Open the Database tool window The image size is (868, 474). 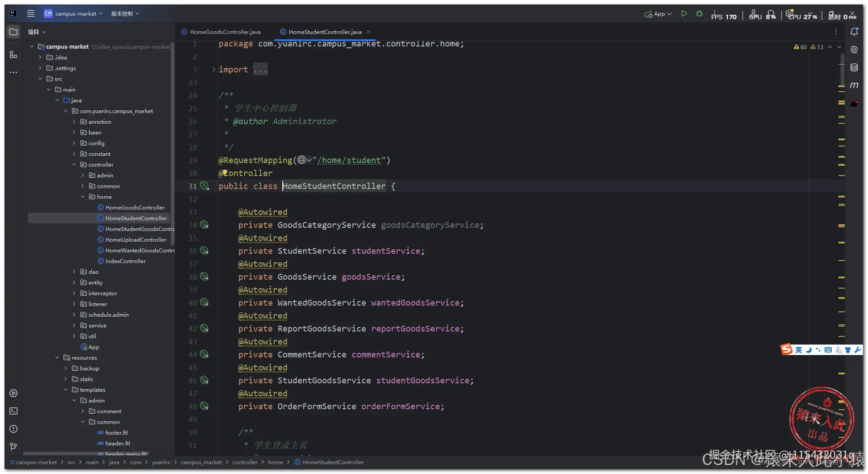[854, 67]
